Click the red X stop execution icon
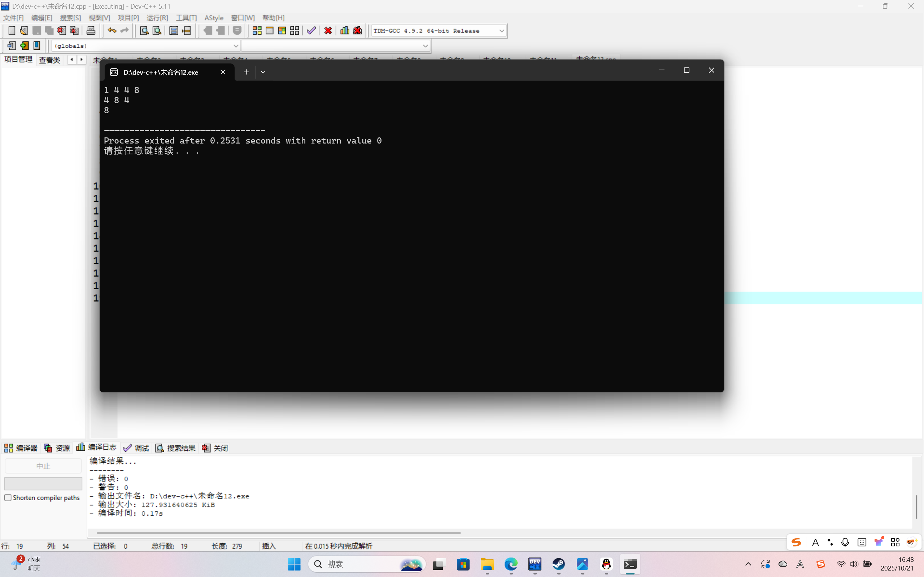The height and width of the screenshot is (577, 924). point(328,31)
